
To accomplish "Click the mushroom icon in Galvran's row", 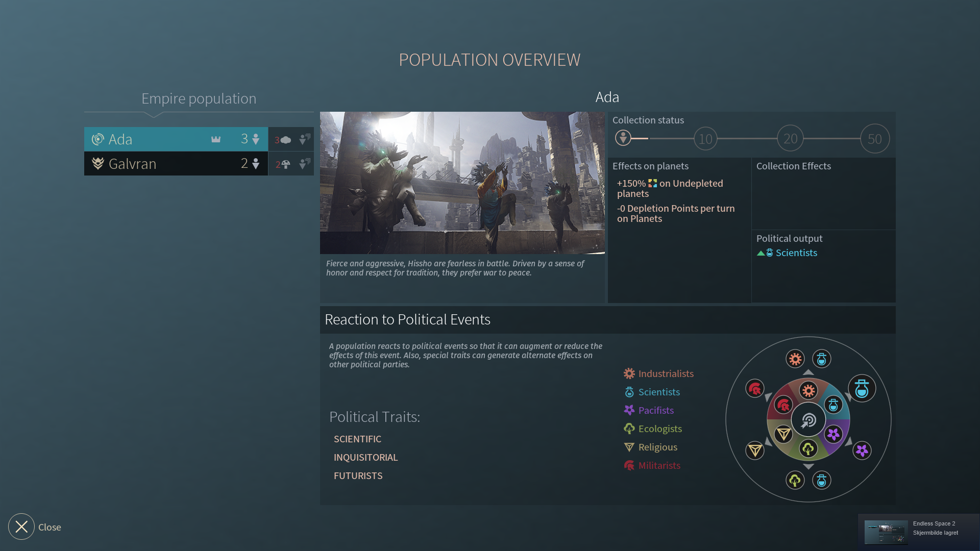I will (x=286, y=164).
